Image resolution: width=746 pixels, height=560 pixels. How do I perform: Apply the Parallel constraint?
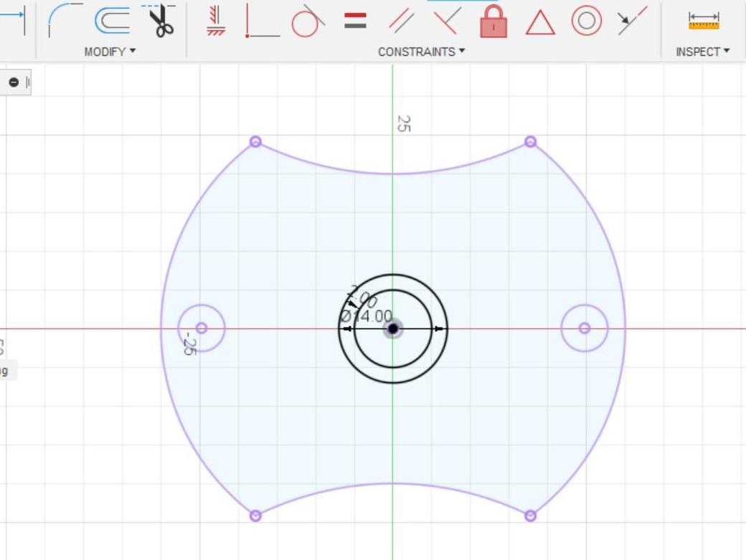[x=401, y=22]
